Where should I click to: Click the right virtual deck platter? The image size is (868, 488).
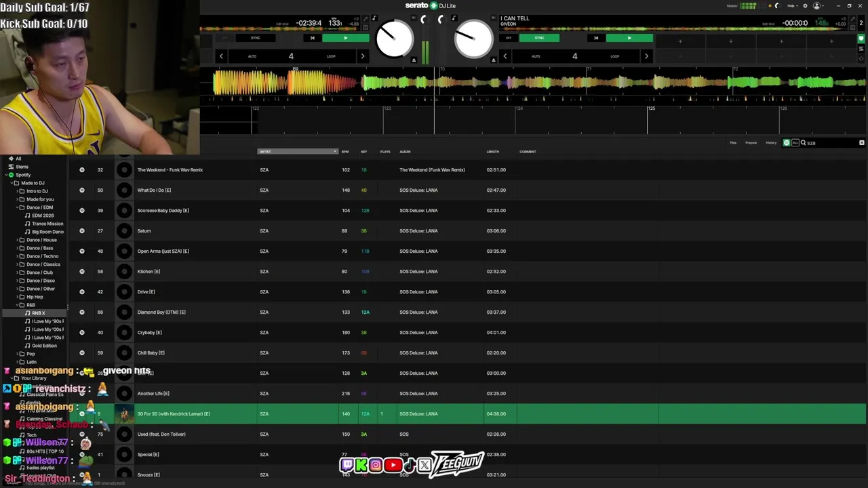tap(473, 39)
